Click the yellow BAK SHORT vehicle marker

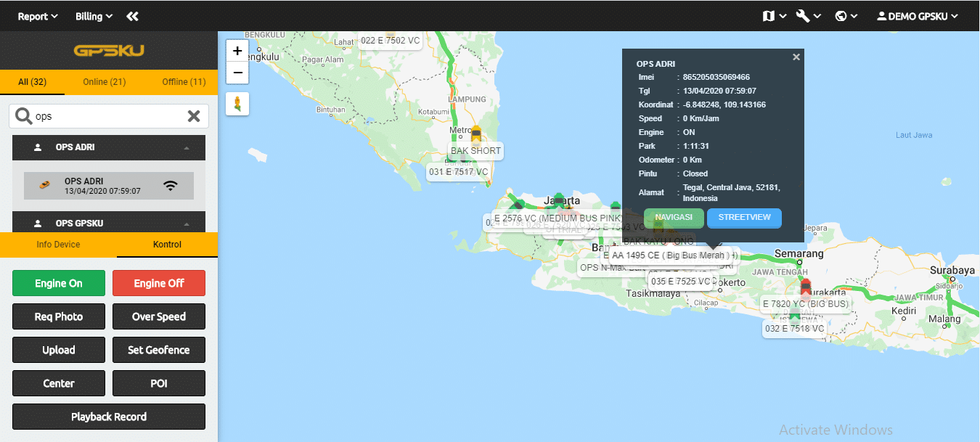tap(476, 134)
